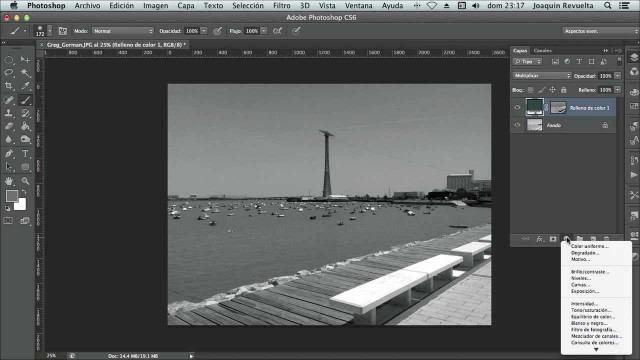
Task: Open foreground color picker
Action: point(11,196)
